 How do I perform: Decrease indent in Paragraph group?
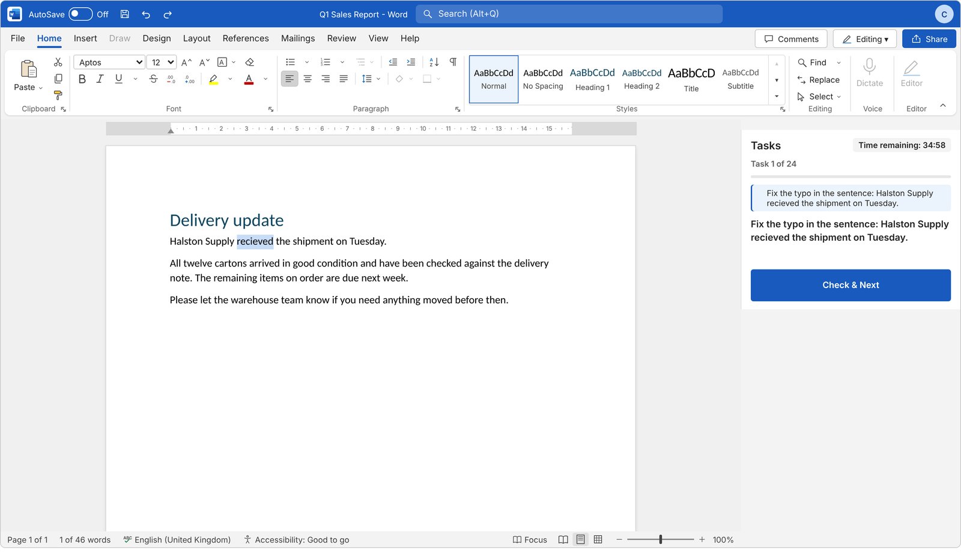[393, 62]
